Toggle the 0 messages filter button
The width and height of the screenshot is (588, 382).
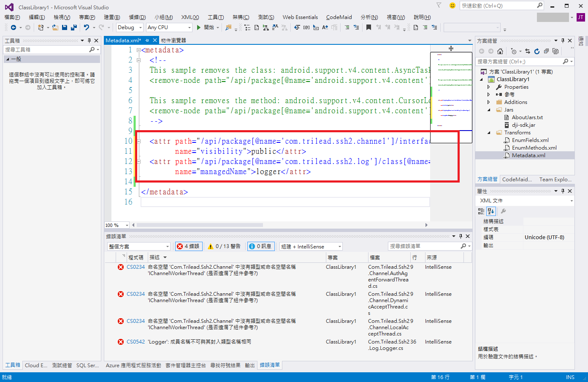pyautogui.click(x=260, y=246)
